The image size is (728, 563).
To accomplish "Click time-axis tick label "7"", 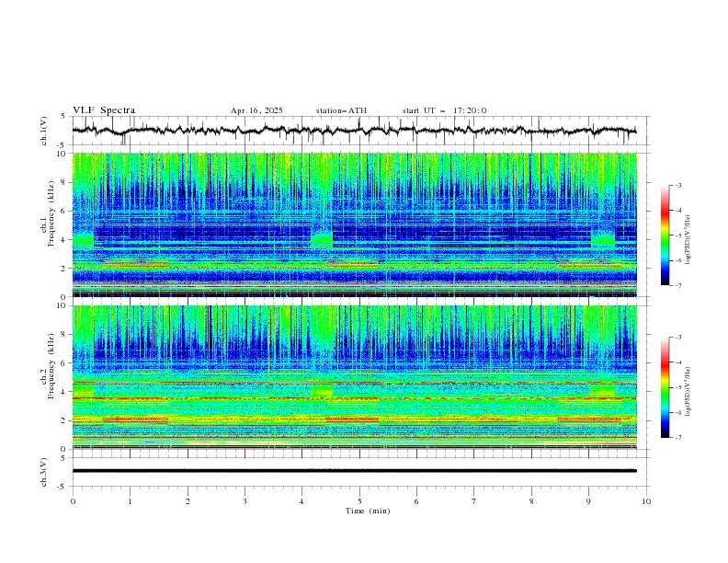I will [x=474, y=501].
